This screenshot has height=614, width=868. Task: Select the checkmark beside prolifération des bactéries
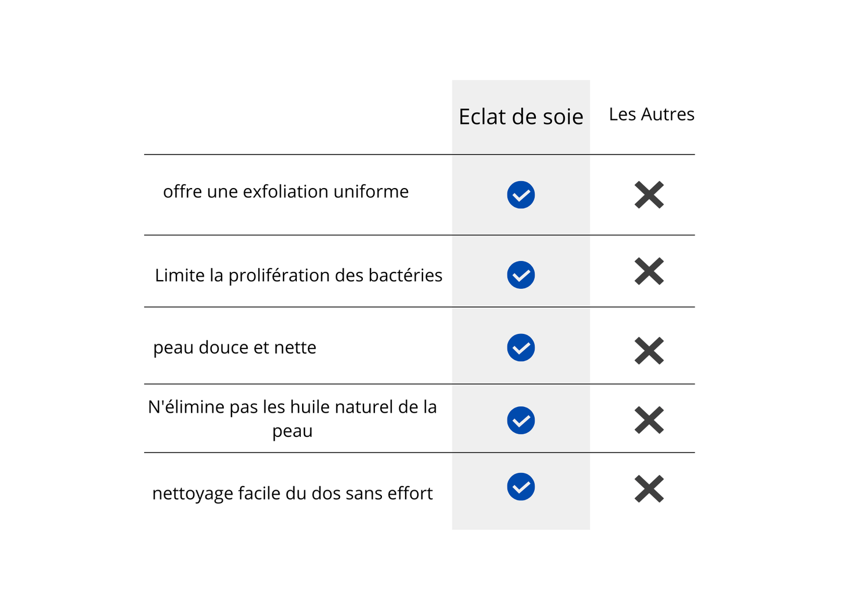[521, 275]
